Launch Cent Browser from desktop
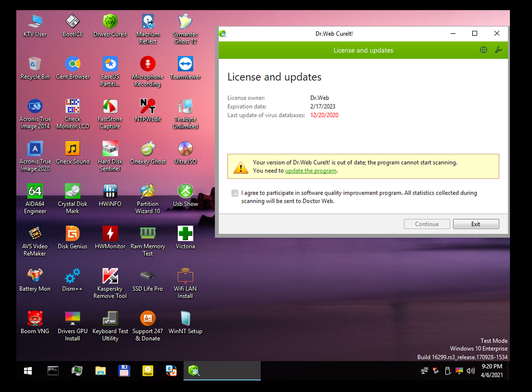532x392 pixels. [x=73, y=68]
